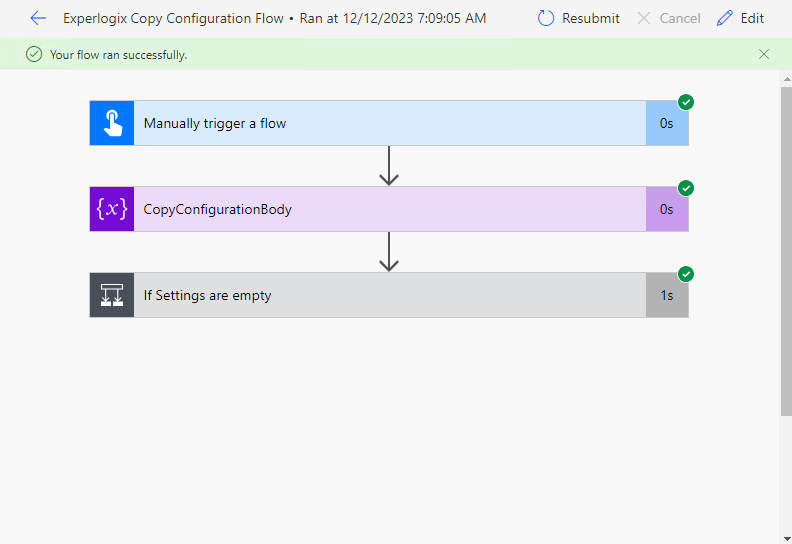Click the green checkmark on Manually trigger step
792x544 pixels.
pos(686,103)
